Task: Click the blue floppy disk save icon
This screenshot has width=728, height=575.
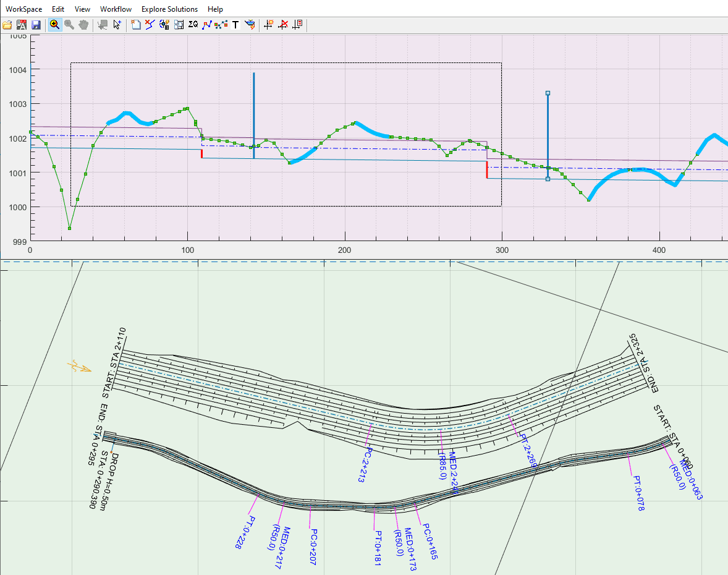Action: [x=36, y=25]
